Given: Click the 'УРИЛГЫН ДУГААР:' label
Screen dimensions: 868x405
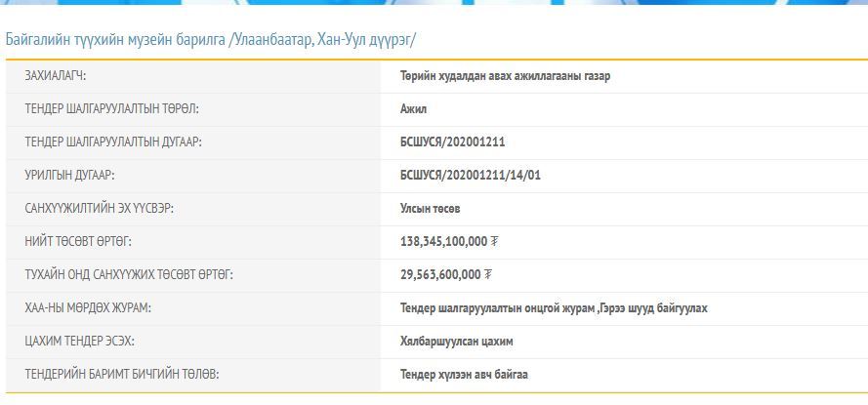Looking at the screenshot, I should coord(70,176).
